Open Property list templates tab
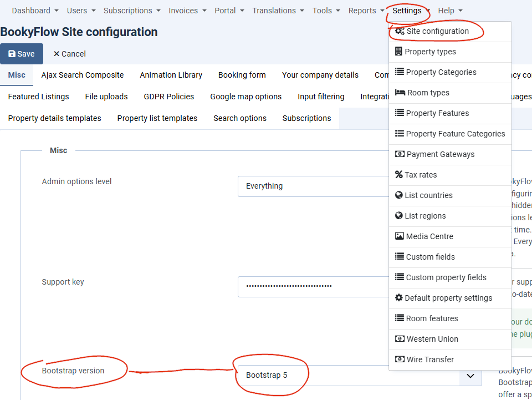This screenshot has width=532, height=400. 157,118
